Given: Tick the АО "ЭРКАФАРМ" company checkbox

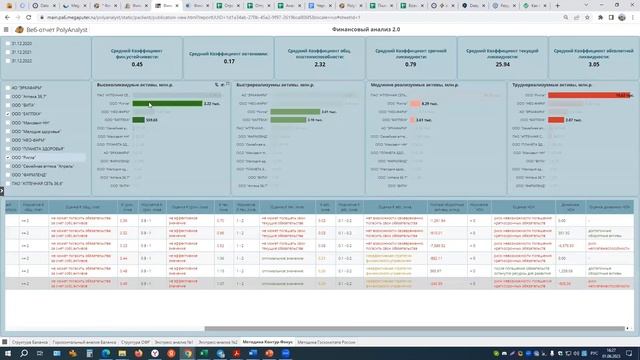Looking at the screenshot, I should click(8, 88).
